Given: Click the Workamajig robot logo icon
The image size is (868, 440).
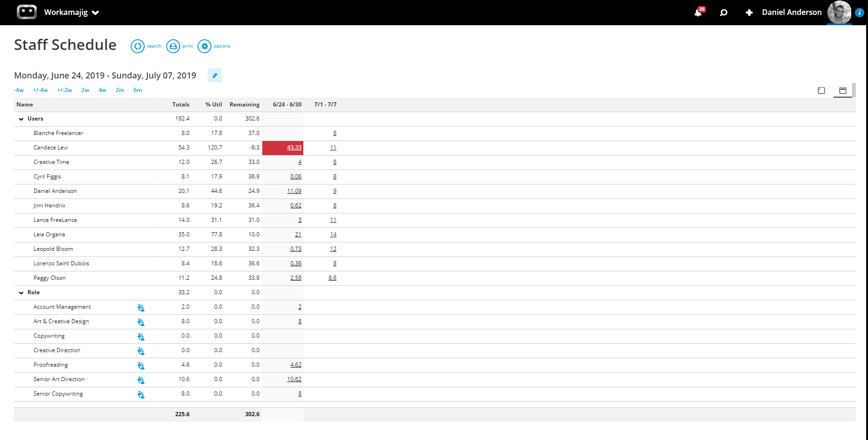Looking at the screenshot, I should click(27, 12).
